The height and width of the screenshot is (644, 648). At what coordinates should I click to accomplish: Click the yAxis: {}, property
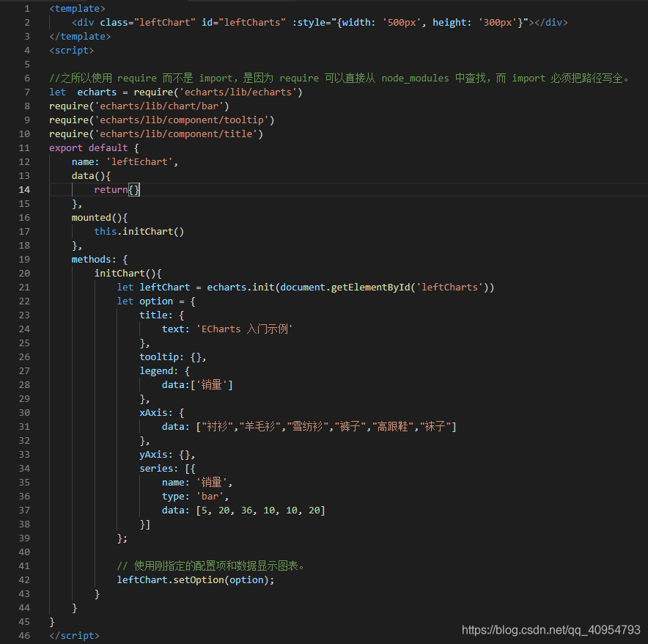coord(167,455)
